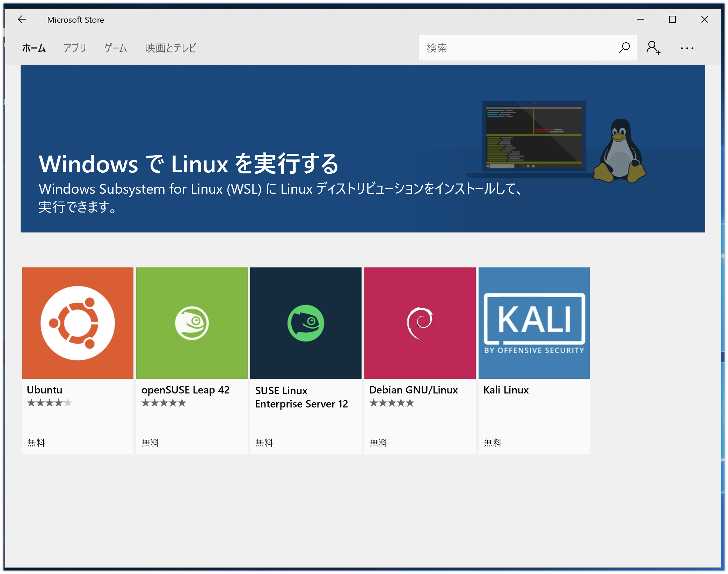Click 無料 price under openSUSE Leap 42
Image resolution: width=728 pixels, height=574 pixels.
[151, 443]
